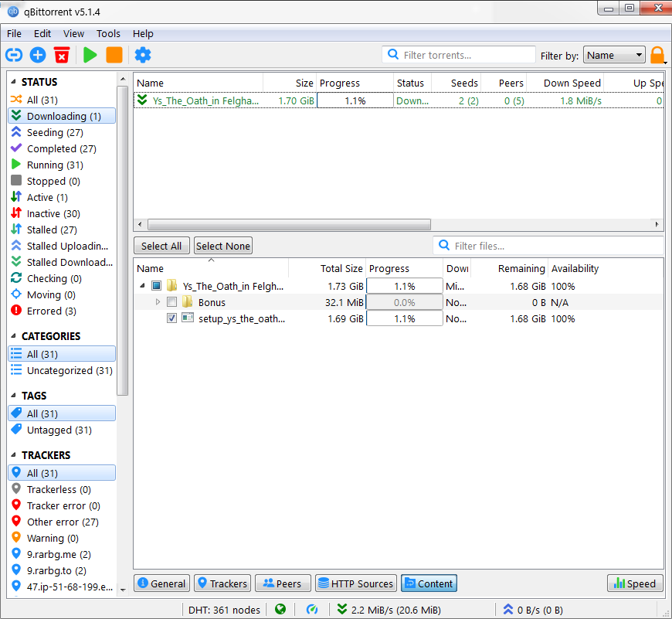Screen dimensions: 672x619
Task: Click the orange Stop torrent icon
Action: click(x=114, y=55)
